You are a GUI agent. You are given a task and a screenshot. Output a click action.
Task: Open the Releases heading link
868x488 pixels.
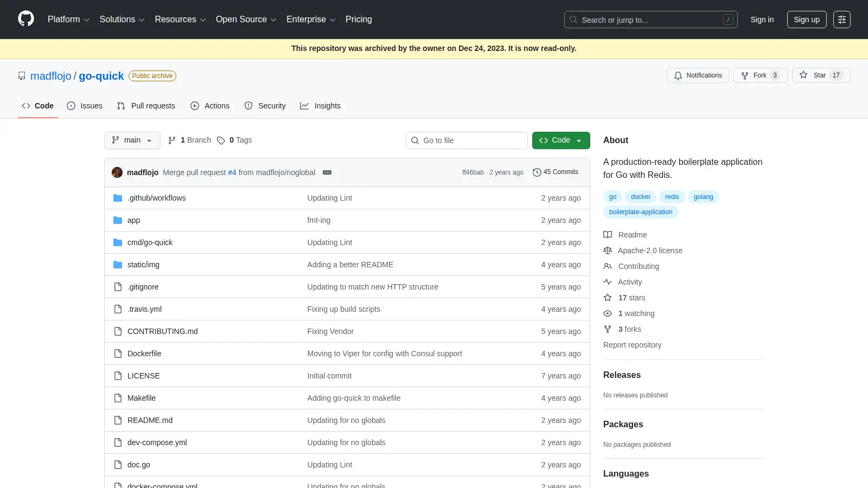click(x=622, y=375)
